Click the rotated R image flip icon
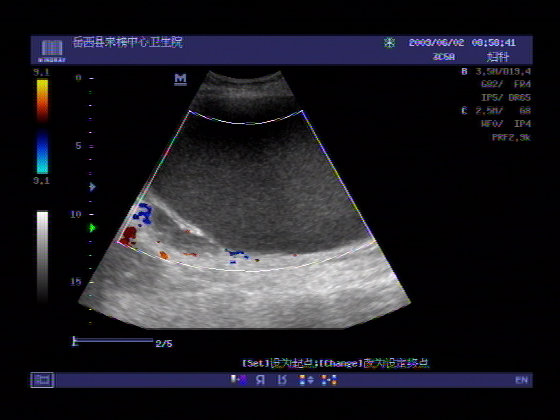560x420 pixels. [x=282, y=380]
